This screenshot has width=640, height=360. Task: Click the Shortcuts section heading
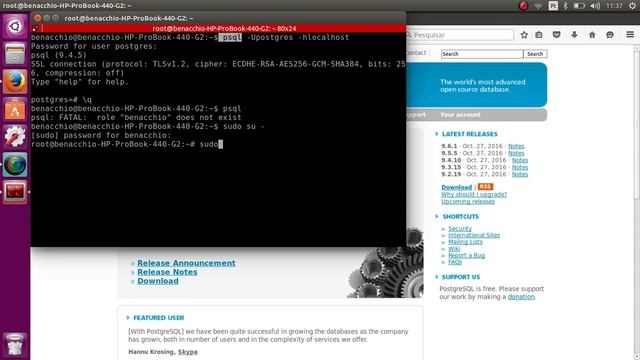pyautogui.click(x=460, y=216)
